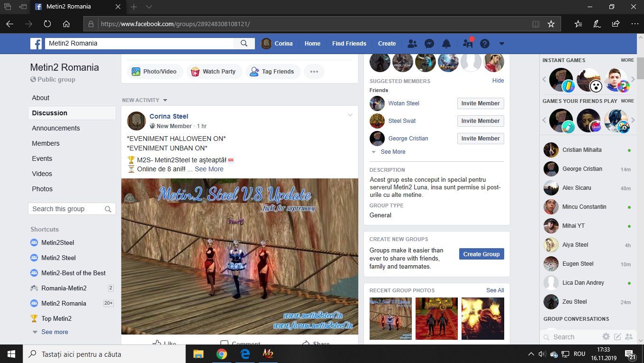Open Friend Requests icon
The height and width of the screenshot is (363, 644).
click(412, 44)
